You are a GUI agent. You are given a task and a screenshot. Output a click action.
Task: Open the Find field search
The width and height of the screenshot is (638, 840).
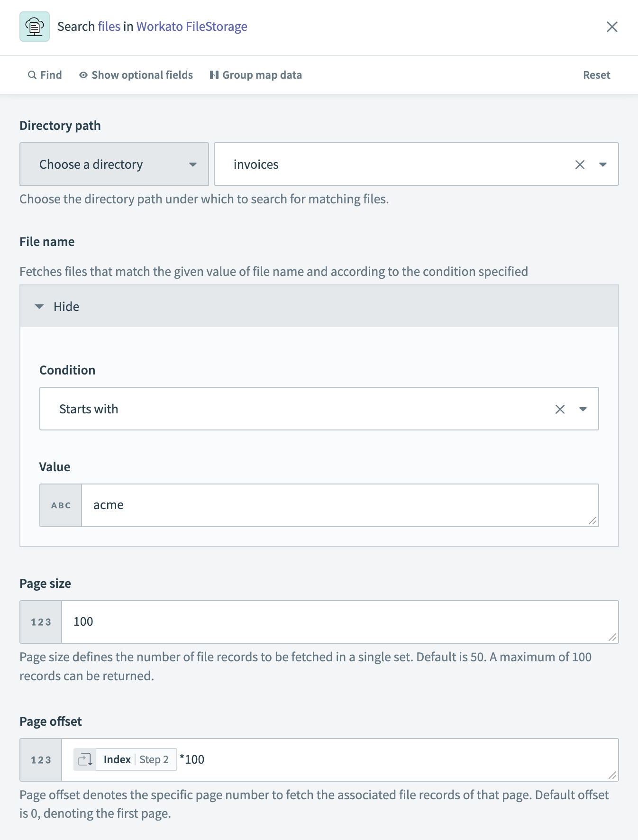[45, 75]
